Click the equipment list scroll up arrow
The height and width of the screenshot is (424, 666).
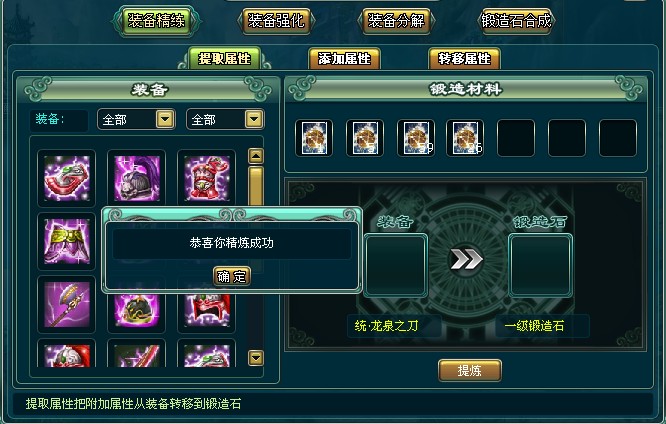256,156
